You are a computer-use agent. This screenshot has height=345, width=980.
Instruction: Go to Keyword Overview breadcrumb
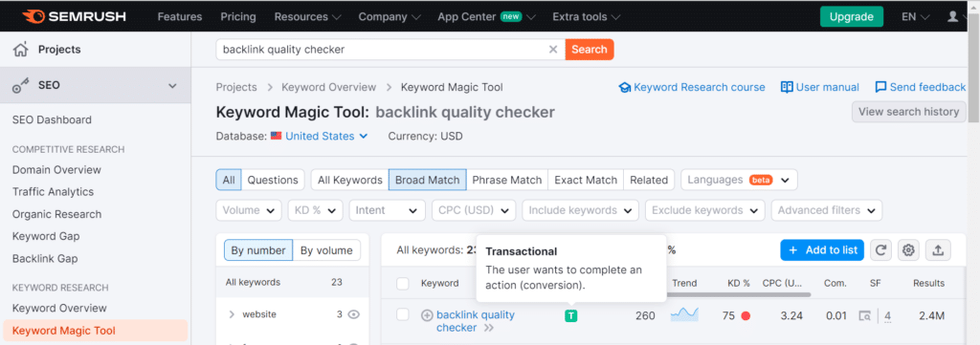tap(329, 87)
